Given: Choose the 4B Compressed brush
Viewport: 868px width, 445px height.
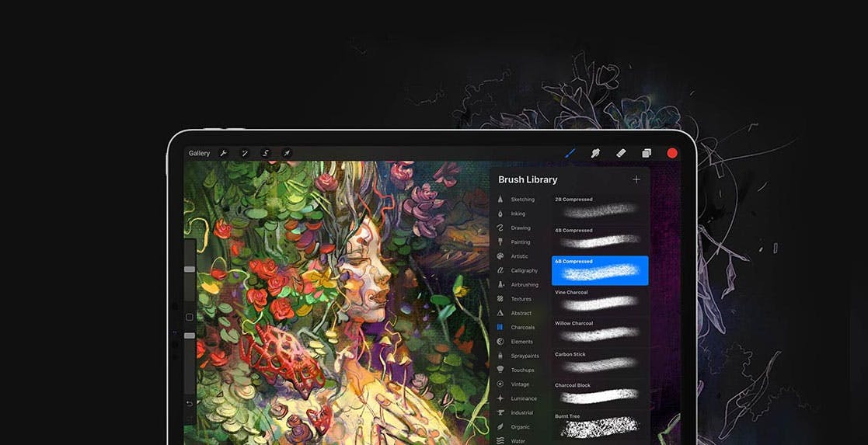Looking at the screenshot, I should click(600, 239).
